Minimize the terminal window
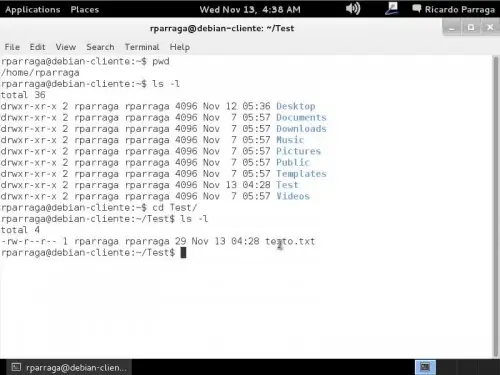 pos(452,28)
